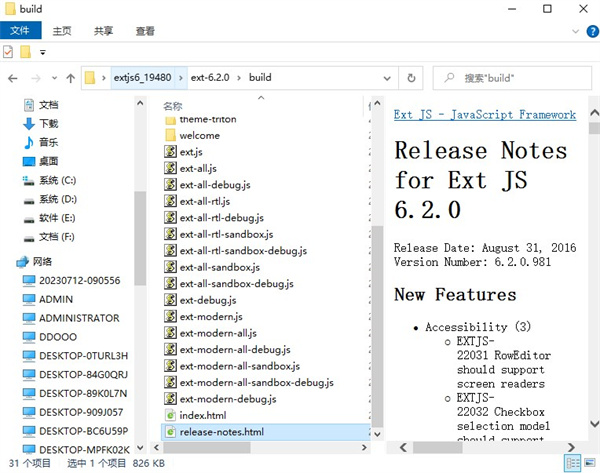Screen dimensions: 600x473
Task: Select the ext.js file icon
Action: click(170, 152)
